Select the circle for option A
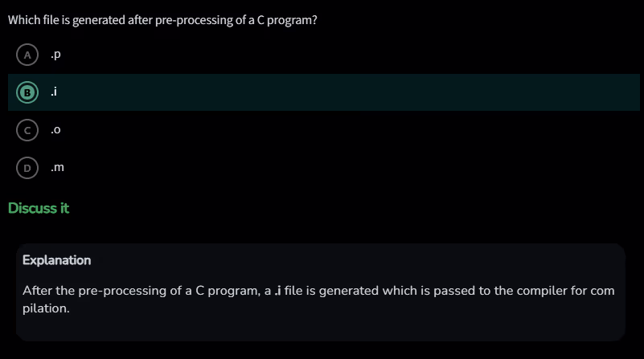Image resolution: width=644 pixels, height=359 pixels. pos(27,55)
